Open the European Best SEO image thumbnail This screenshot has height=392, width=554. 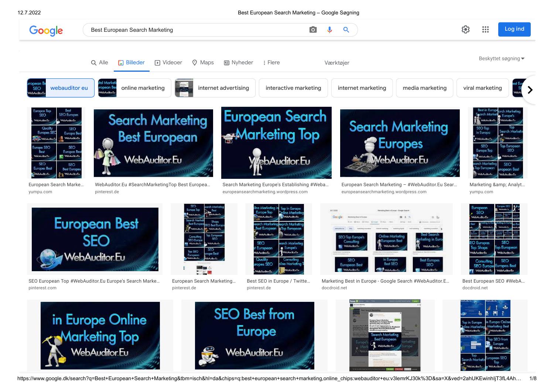pos(95,239)
